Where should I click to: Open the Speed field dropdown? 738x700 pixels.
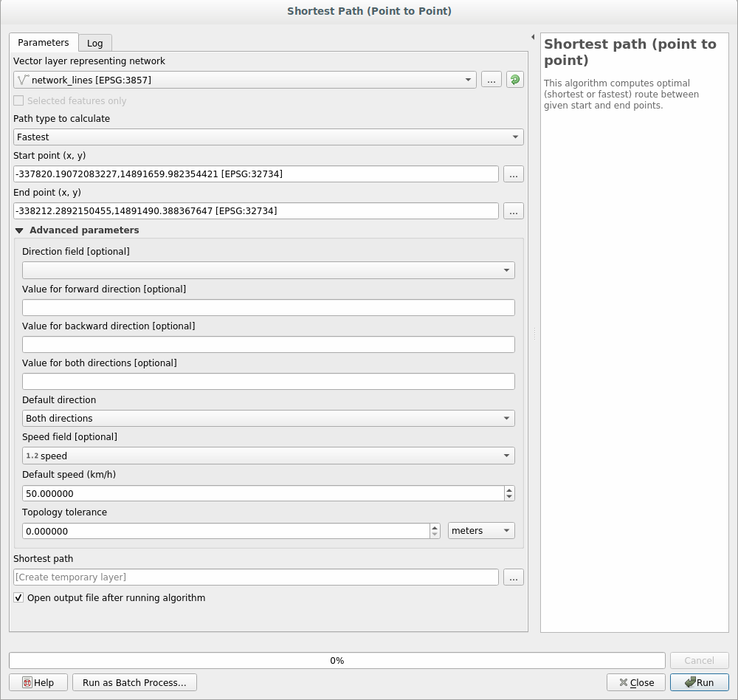(x=268, y=456)
